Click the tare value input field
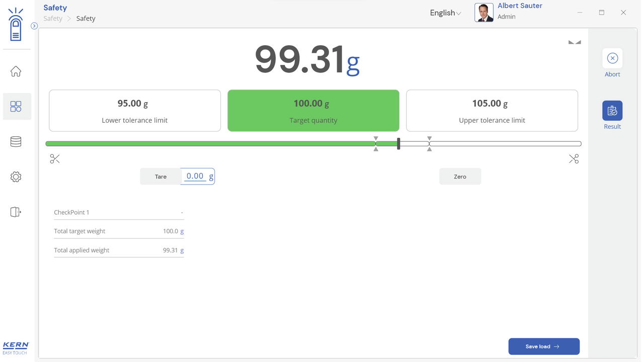The width and height of the screenshot is (644, 362). (x=195, y=176)
